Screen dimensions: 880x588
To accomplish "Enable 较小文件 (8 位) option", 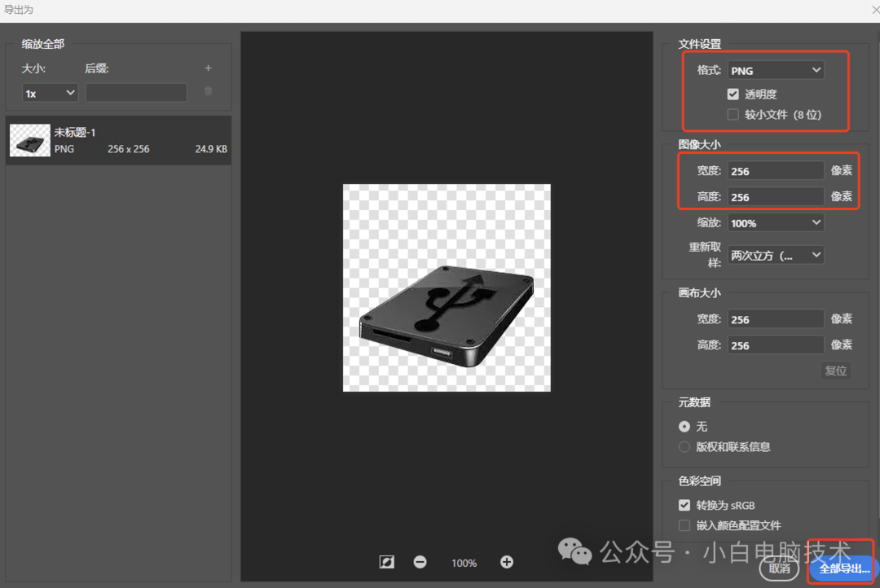I will coord(733,115).
